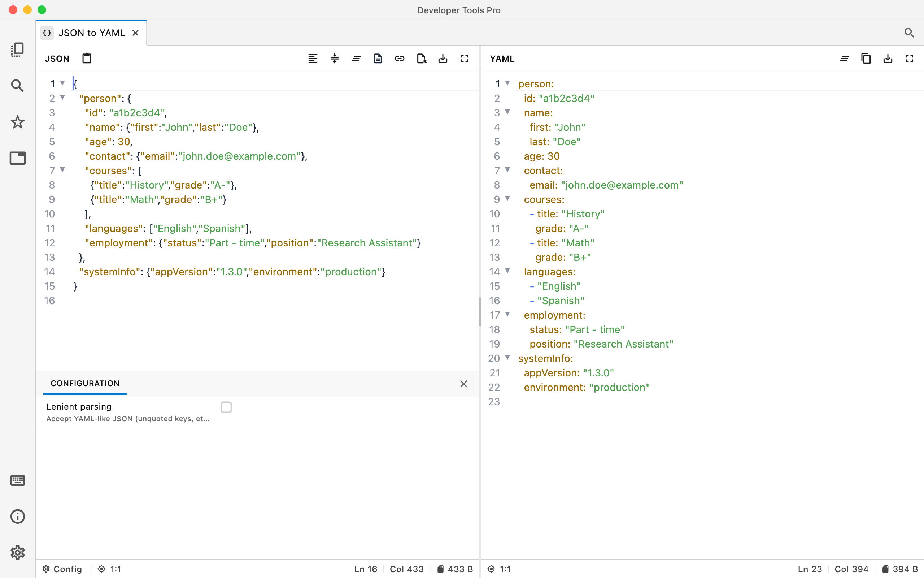Close the Configuration panel
Image resolution: width=924 pixels, height=578 pixels.
tap(463, 384)
